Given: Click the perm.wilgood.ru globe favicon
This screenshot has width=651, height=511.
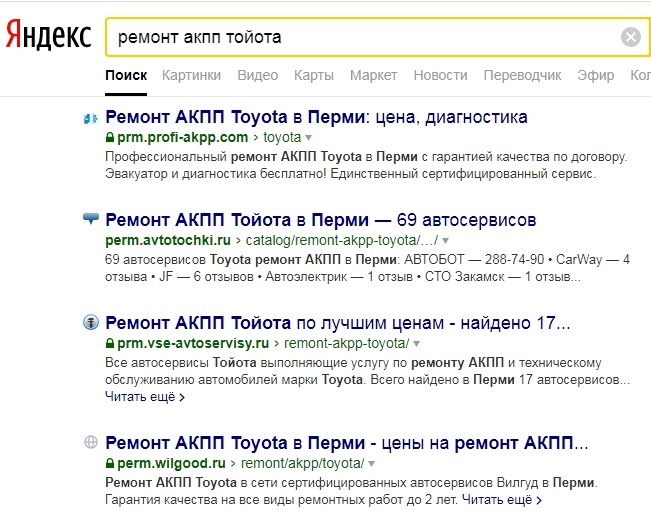Looking at the screenshot, I should [90, 442].
